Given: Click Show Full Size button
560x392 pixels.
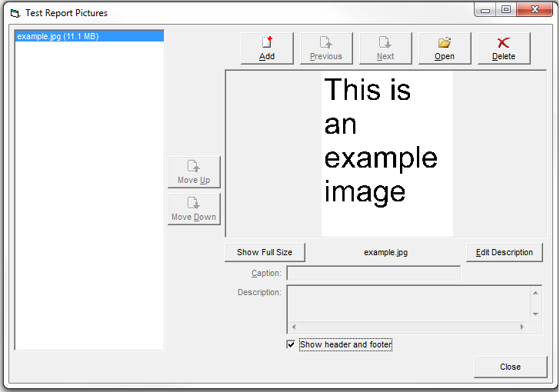Looking at the screenshot, I should (265, 252).
